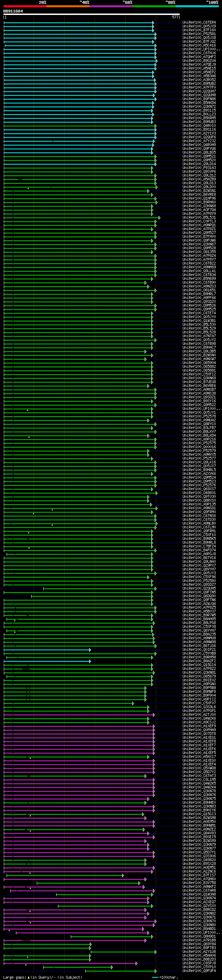
Task: Click the query end position 577
Action: pyautogui.click(x=175, y=17)
